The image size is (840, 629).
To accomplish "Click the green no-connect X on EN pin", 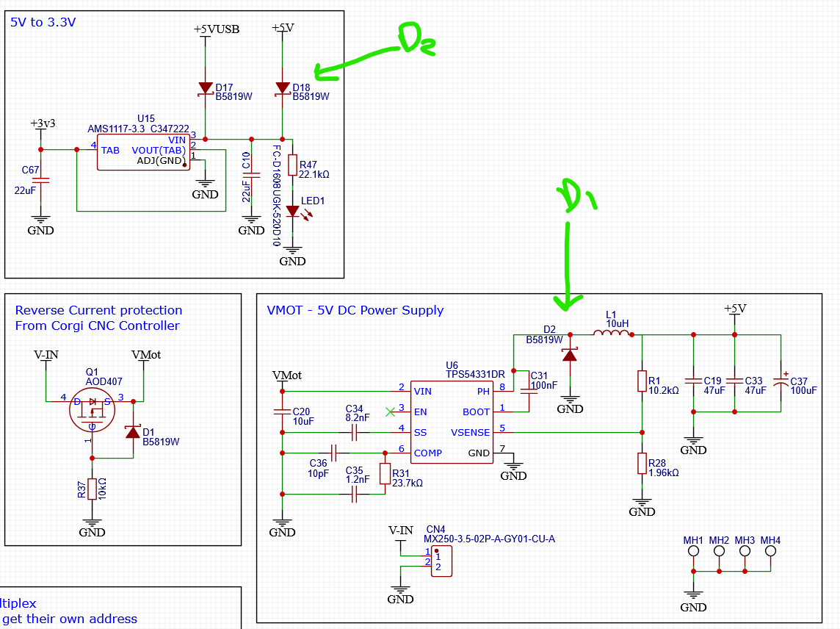I will point(390,411).
